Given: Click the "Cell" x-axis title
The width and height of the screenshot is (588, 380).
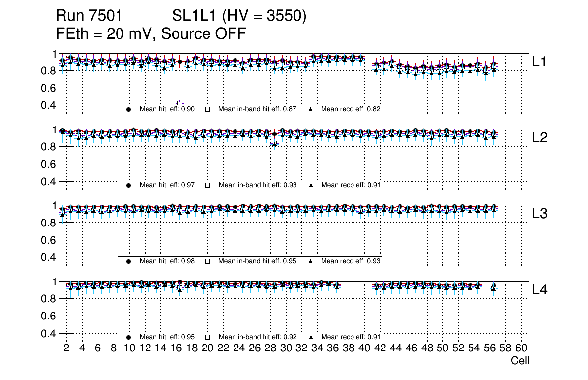Looking at the screenshot, I should (x=520, y=361).
